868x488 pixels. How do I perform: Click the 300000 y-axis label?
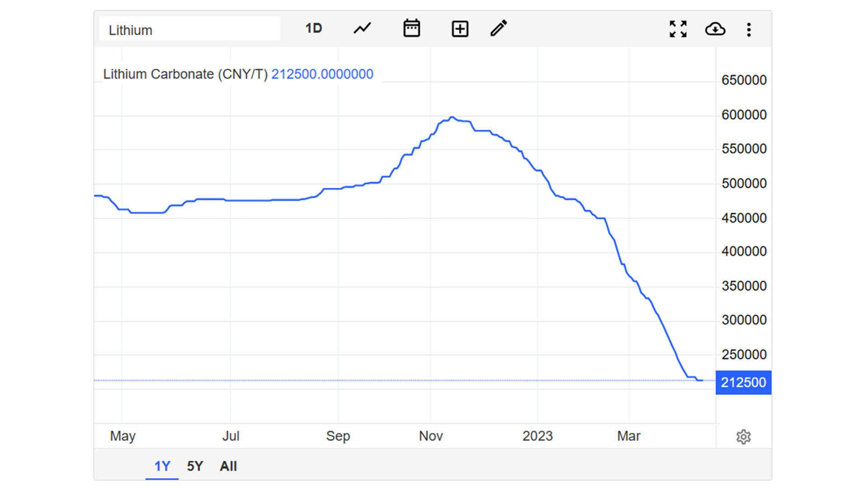pyautogui.click(x=744, y=320)
